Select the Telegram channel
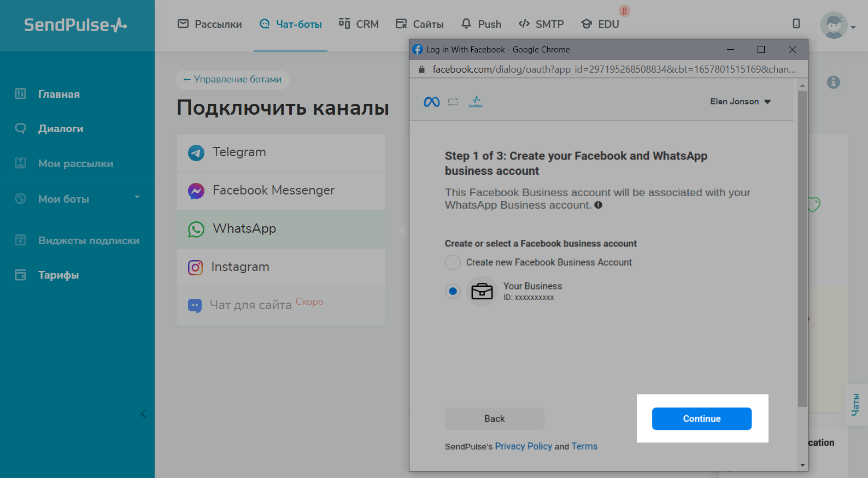Screen dimensions: 868x478 281,152
